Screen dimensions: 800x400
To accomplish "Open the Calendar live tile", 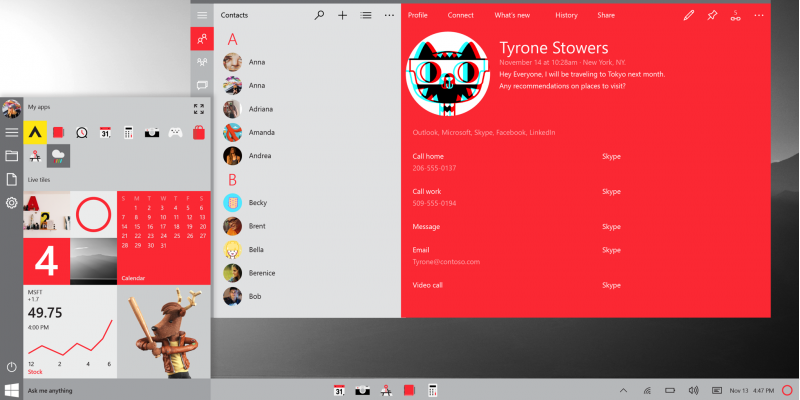I will 164,238.
